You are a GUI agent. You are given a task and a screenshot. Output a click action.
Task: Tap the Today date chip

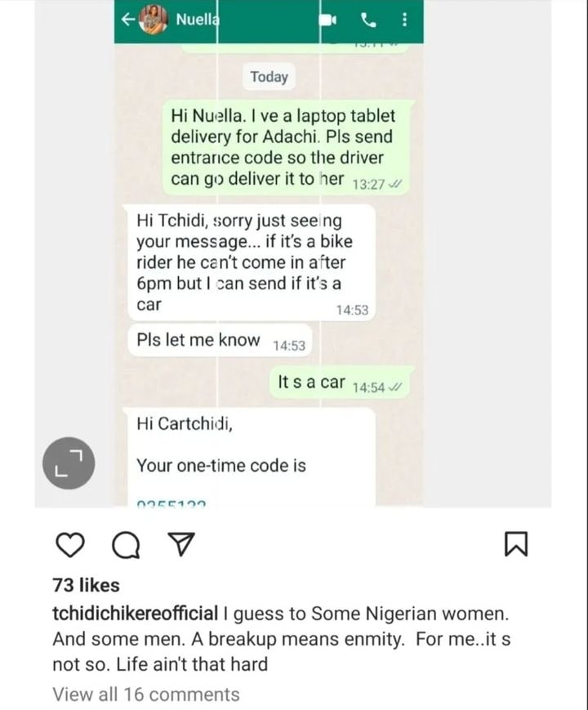(269, 77)
